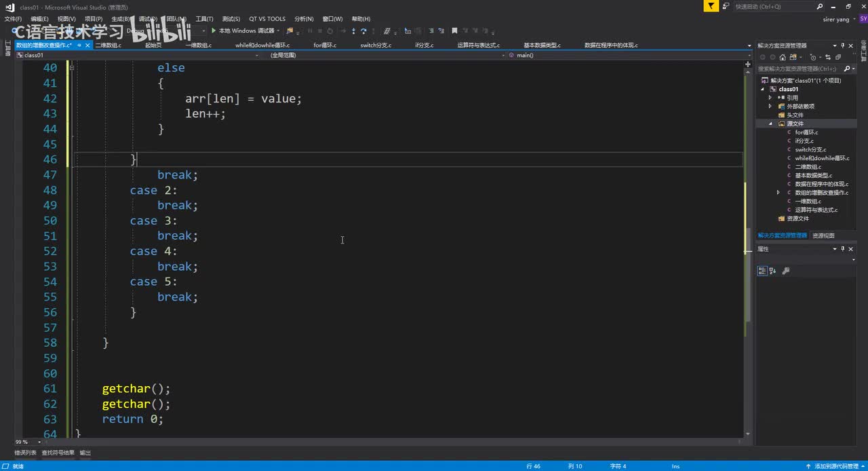Image resolution: width=868 pixels, height=471 pixels.
Task: Open the 编辑(E) menu
Action: coord(39,19)
